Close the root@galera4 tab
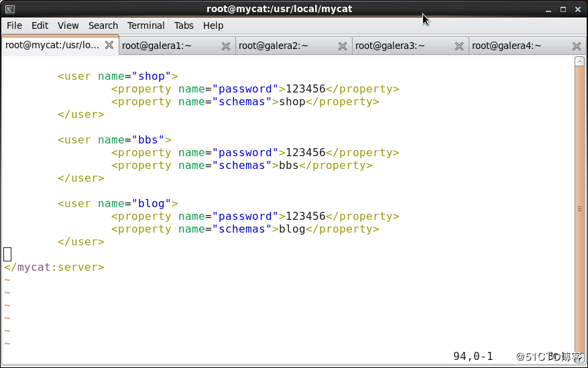Viewport: 588px width, 368px height. click(577, 46)
